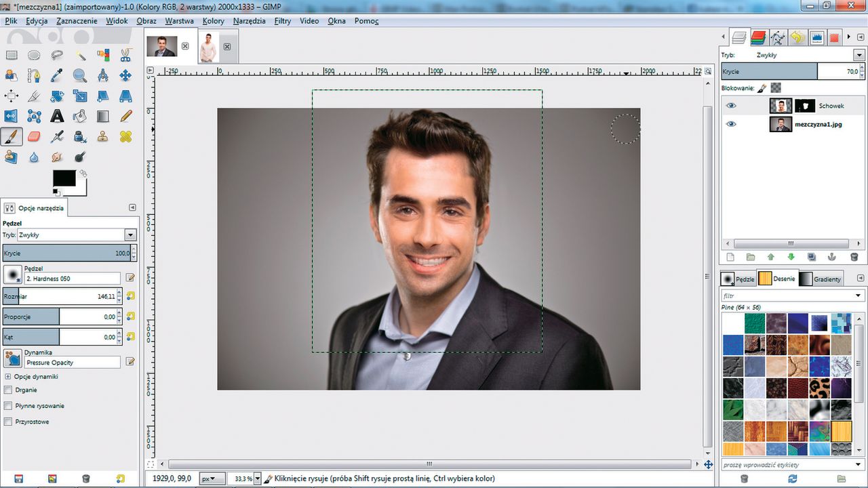
Task: Expand Opcje dynamiki section
Action: (x=8, y=376)
